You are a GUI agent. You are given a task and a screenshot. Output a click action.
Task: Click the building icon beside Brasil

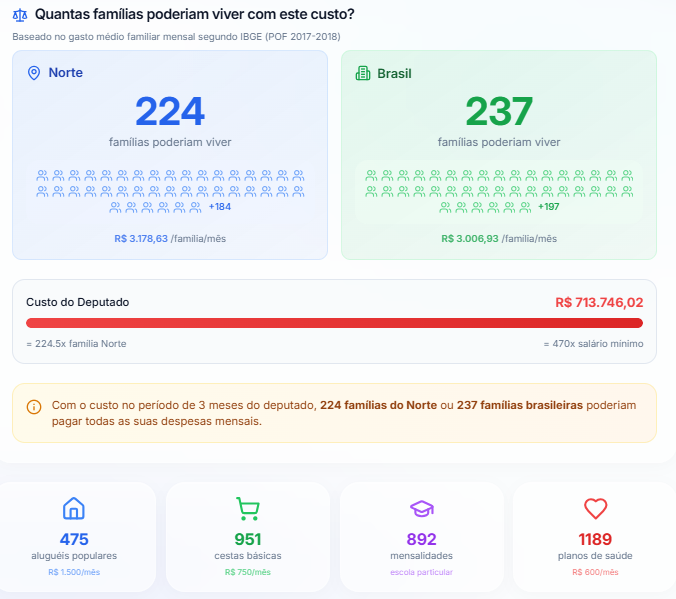363,74
